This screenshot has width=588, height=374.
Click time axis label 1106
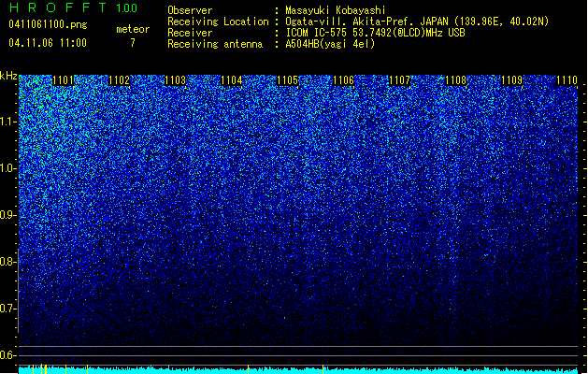click(x=344, y=80)
